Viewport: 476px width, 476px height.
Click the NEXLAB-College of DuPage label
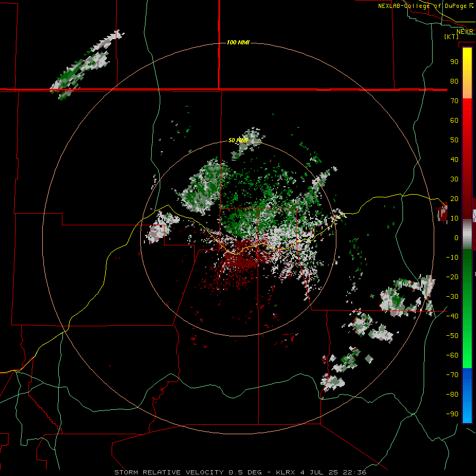click(x=426, y=6)
